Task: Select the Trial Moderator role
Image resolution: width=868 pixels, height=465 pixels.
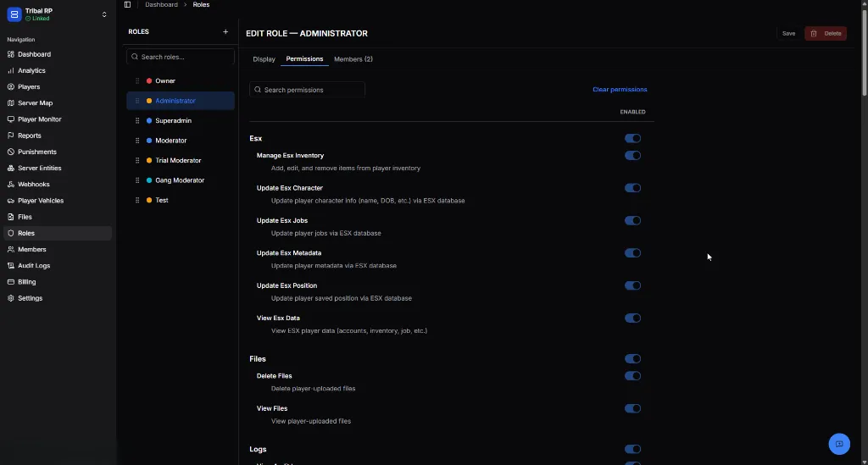Action: (181, 160)
